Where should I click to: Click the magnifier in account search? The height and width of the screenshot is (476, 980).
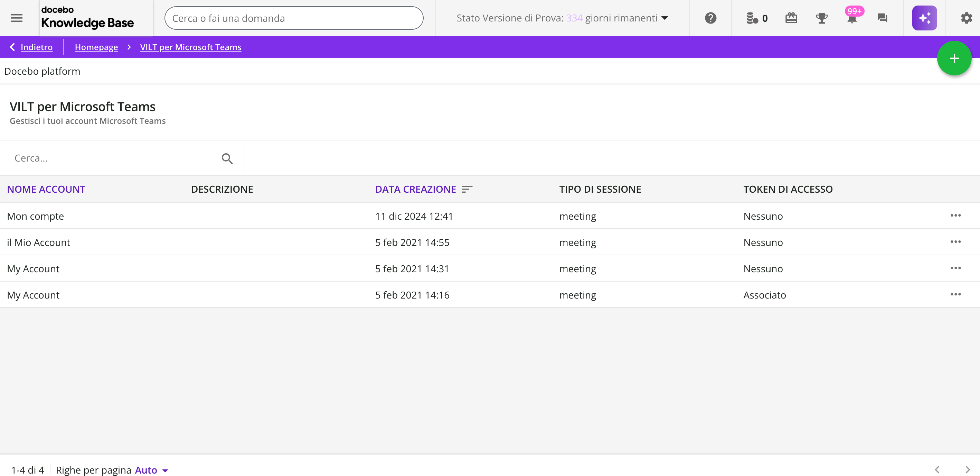coord(227,158)
